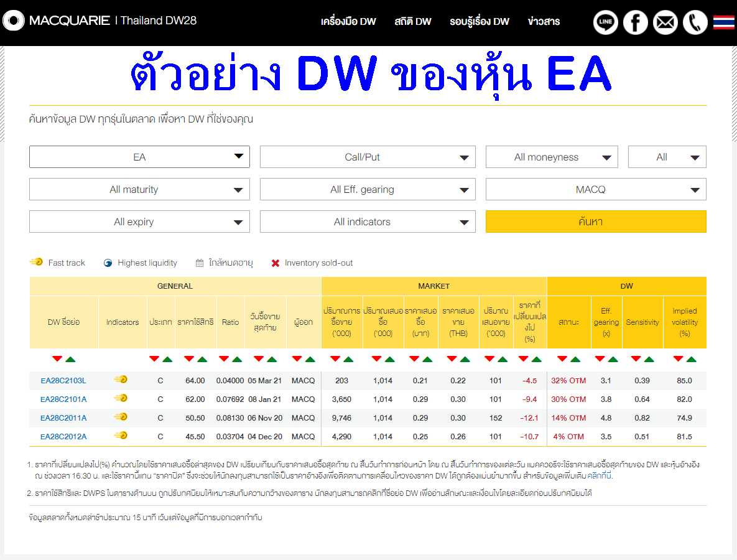Image resolution: width=737 pixels, height=560 pixels.
Task: Click the near-expiry calendar legend icon
Action: coord(200,263)
